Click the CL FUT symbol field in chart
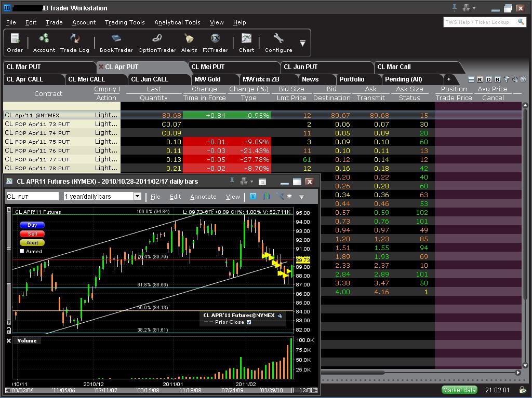The height and width of the screenshot is (398, 532). tap(33, 196)
